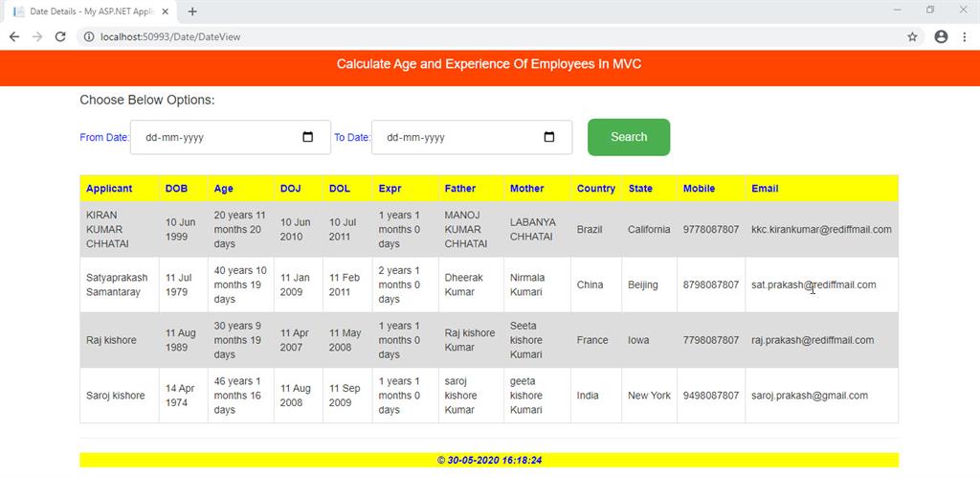Click the green Search button
This screenshot has width=980, height=478.
pos(629,137)
